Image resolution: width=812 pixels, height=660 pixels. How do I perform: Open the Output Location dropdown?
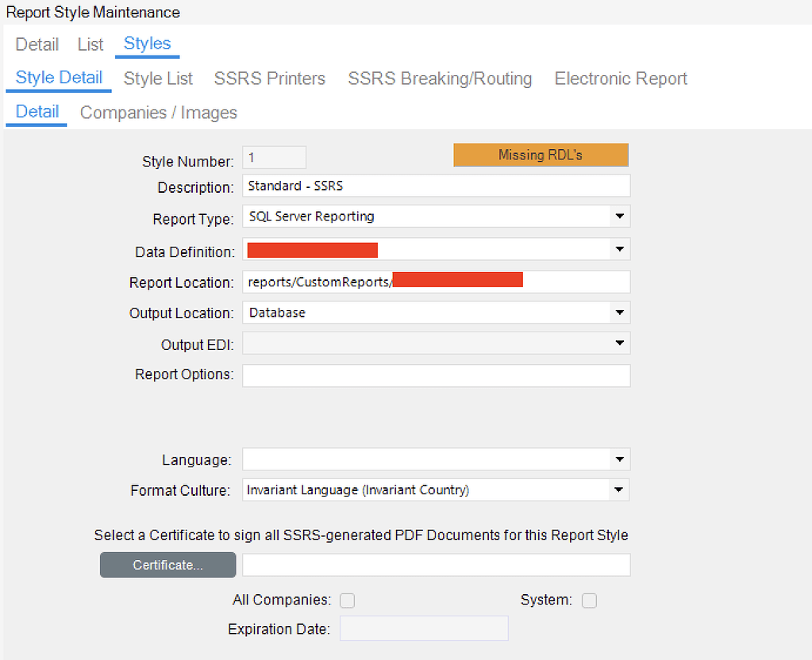pos(619,312)
